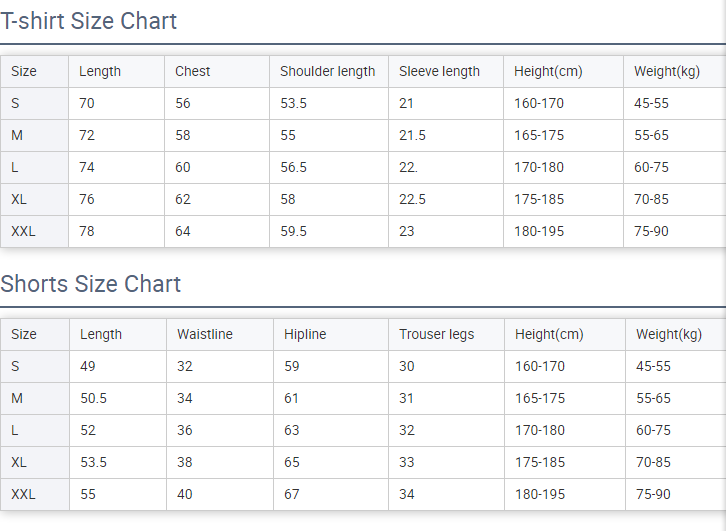The image size is (726, 531).
Task: Select T-shirt sleeve length value 22.5
Action: click(x=412, y=199)
